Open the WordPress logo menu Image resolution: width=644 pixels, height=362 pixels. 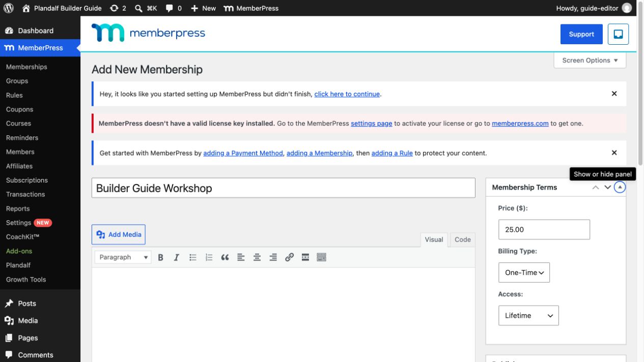[x=8, y=8]
